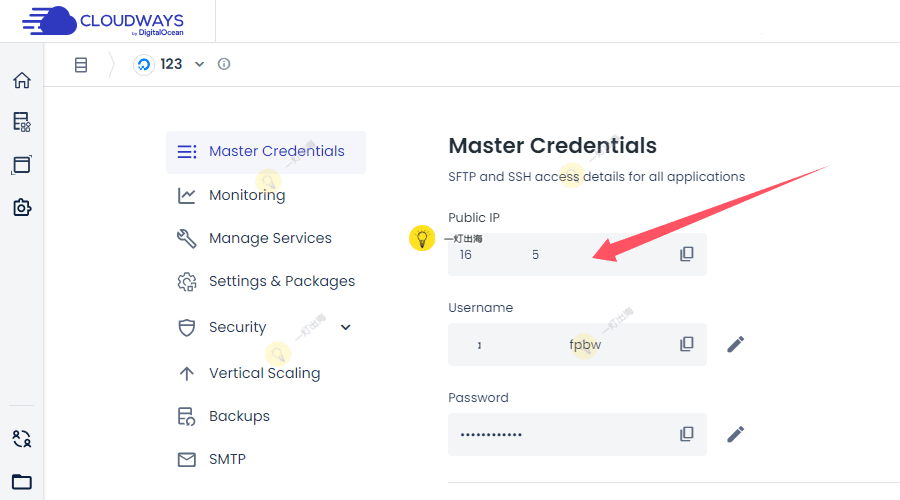
Task: Click the camera-shaped icon in left sidebar
Action: pos(21,207)
